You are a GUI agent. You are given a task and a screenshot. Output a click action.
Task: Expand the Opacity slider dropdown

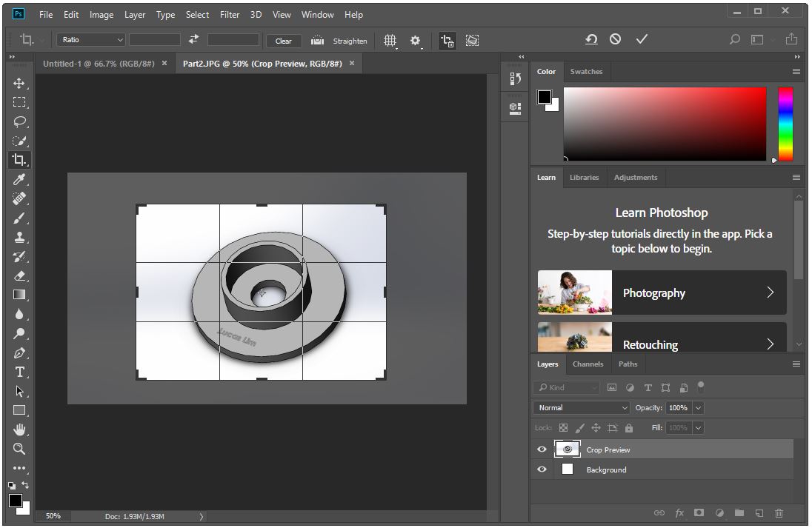[698, 408]
